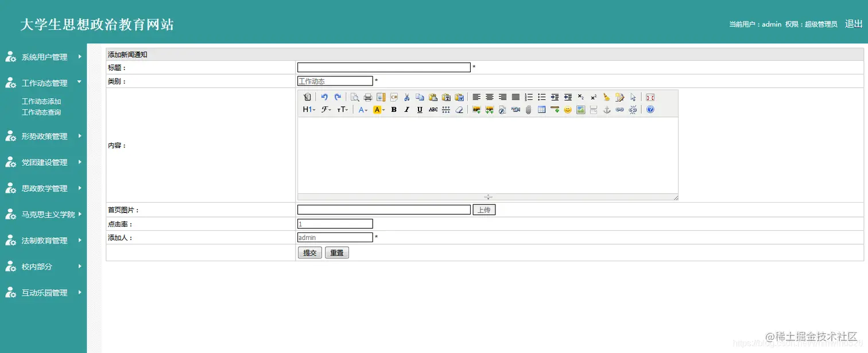Open the font family dropdown
The image size is (868, 353).
pyautogui.click(x=326, y=110)
